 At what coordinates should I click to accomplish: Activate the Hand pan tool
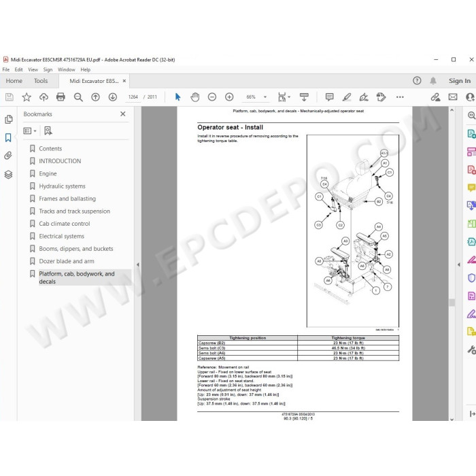pos(195,97)
